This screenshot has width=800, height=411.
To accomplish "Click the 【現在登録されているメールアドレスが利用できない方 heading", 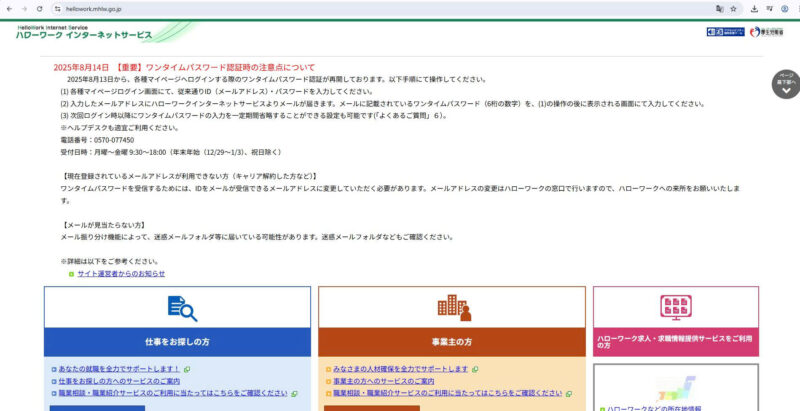I will [190, 176].
